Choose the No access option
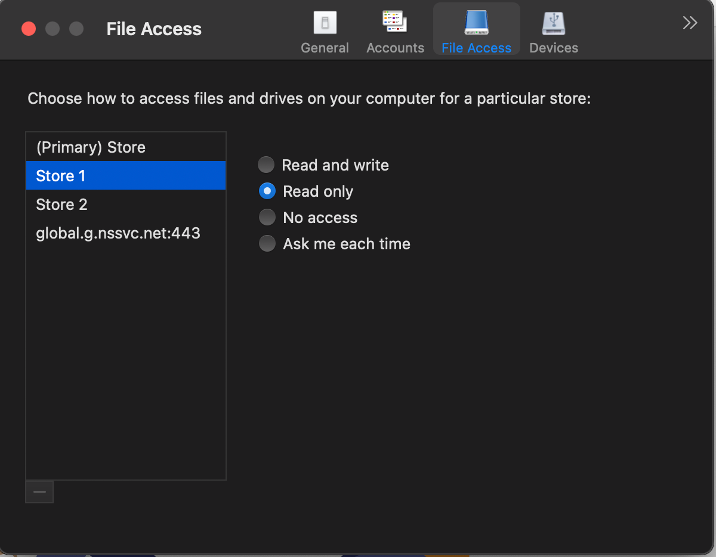This screenshot has height=558, width=716. [x=267, y=217]
